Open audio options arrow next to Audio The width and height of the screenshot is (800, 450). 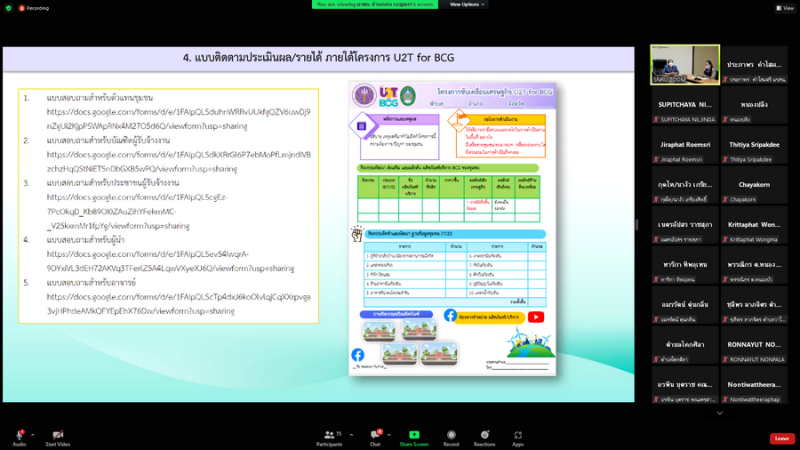coord(33,433)
